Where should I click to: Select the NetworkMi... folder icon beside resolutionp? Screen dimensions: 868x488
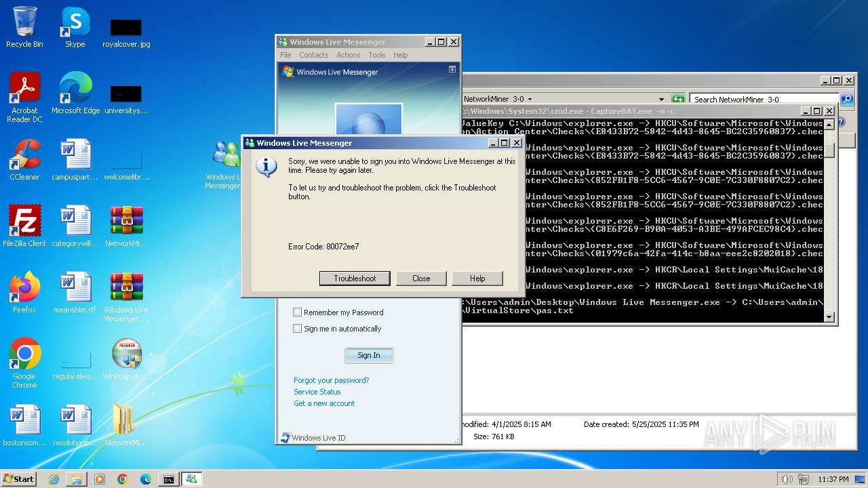point(126,426)
